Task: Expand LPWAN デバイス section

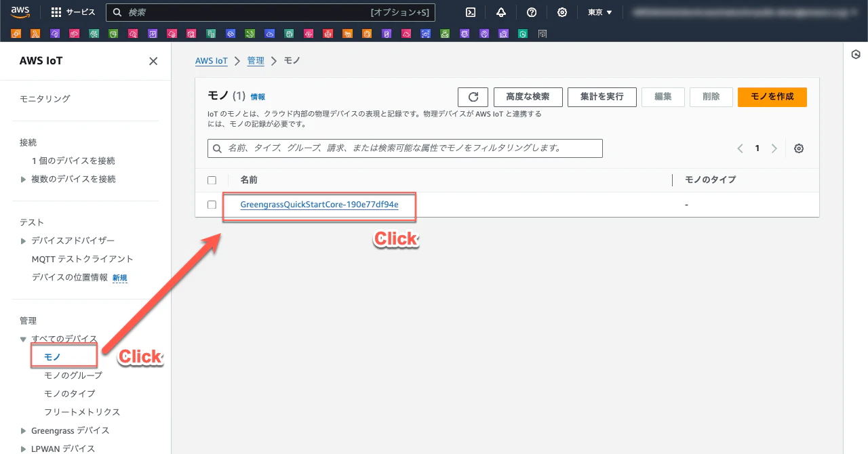Action: pyautogui.click(x=24, y=449)
